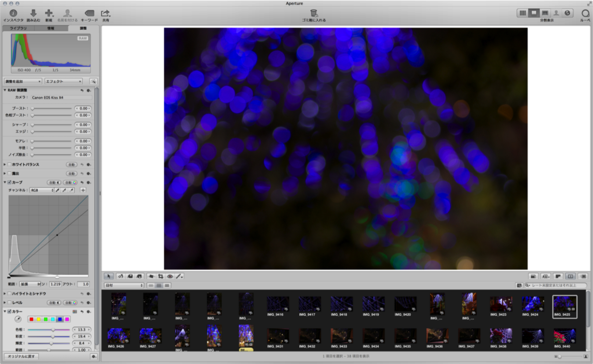
Task: Open the Inspector (インスペクタ) toolbar icon
Action: click(13, 13)
